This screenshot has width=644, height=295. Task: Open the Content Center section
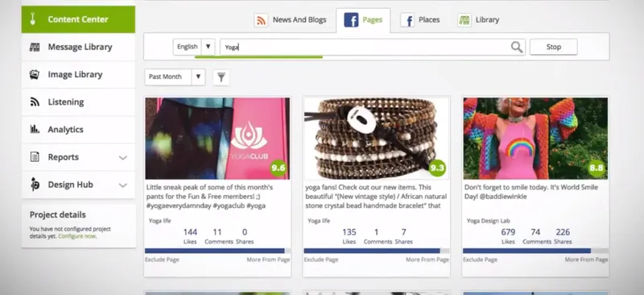click(78, 19)
